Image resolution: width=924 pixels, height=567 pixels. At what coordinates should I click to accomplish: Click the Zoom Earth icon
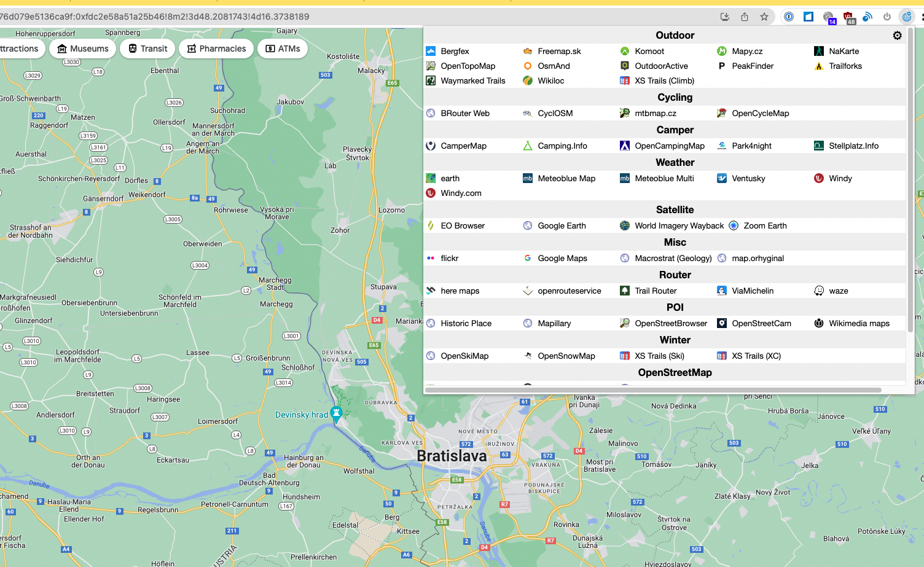[734, 225]
